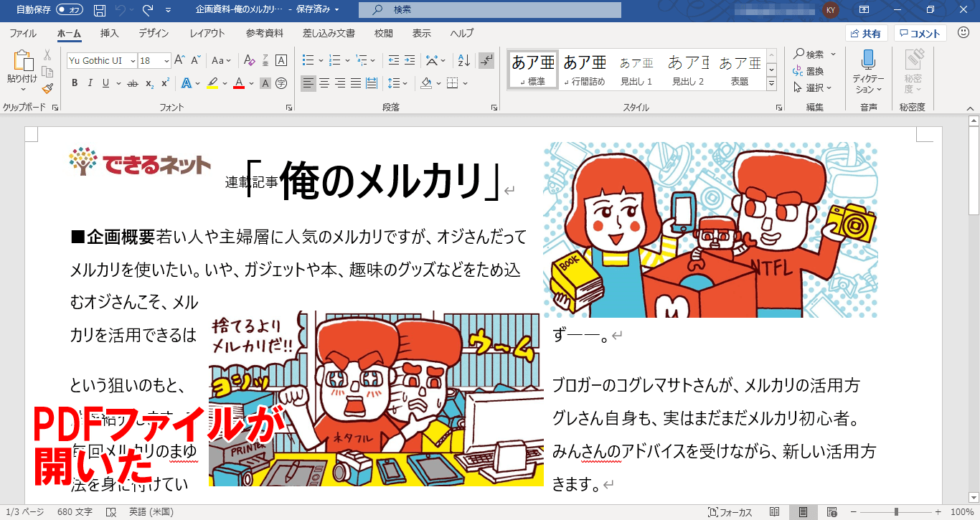Toggle Show/Hide paragraph marks

click(x=486, y=60)
